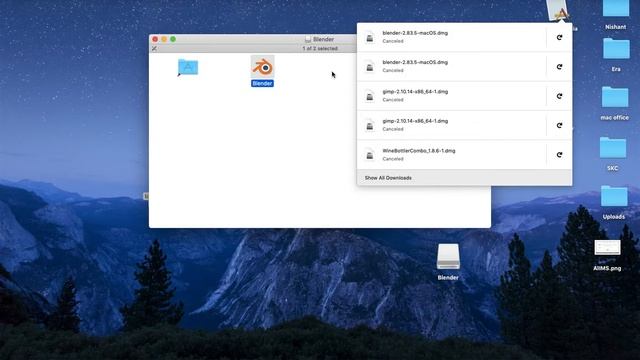Screen dimensions: 640x360
Task: Retry the topmost blender-2.83.5-macOS.dmg download
Action: pyautogui.click(x=559, y=37)
